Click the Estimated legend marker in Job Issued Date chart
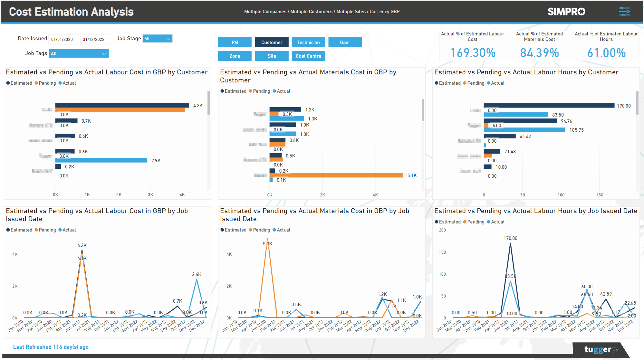 [8, 230]
